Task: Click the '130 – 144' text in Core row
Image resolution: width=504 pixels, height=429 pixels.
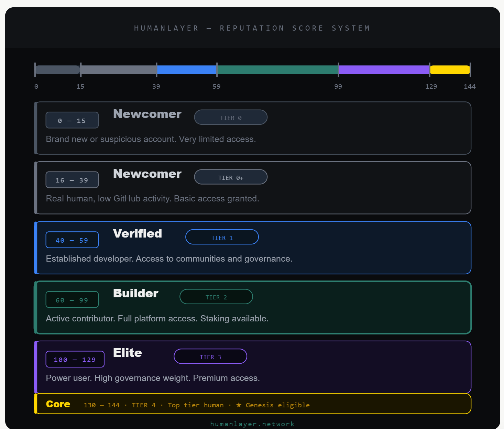Action: (x=102, y=405)
